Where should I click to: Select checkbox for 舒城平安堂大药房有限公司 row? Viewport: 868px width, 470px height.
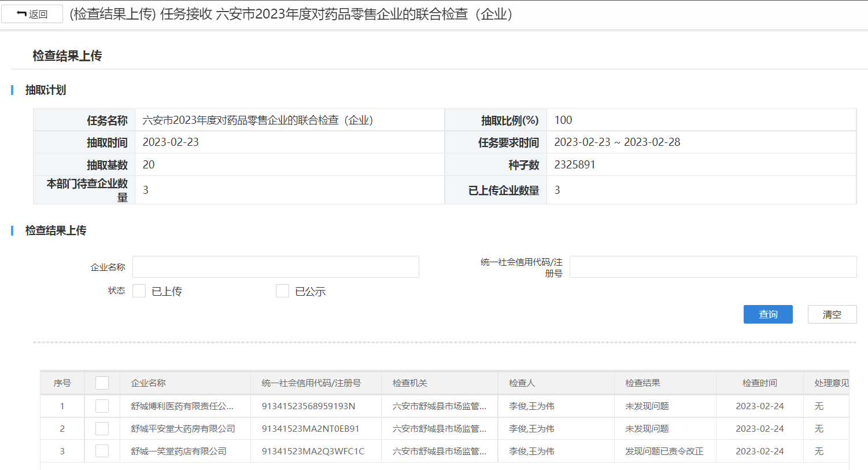tap(102, 428)
